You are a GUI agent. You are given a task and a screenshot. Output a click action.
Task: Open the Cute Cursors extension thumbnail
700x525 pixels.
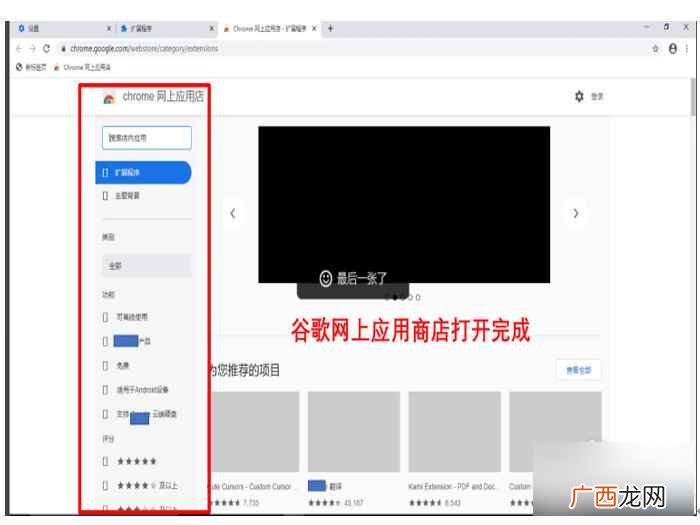pyautogui.click(x=254, y=432)
